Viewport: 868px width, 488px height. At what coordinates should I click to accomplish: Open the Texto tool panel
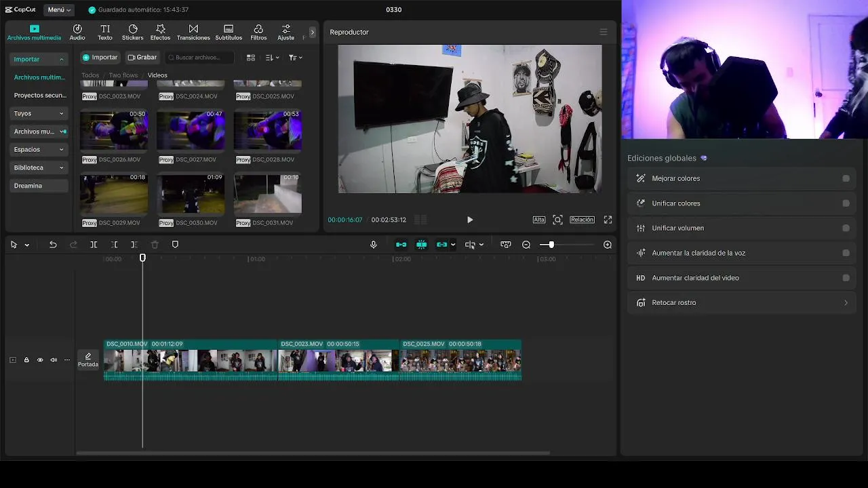[105, 33]
